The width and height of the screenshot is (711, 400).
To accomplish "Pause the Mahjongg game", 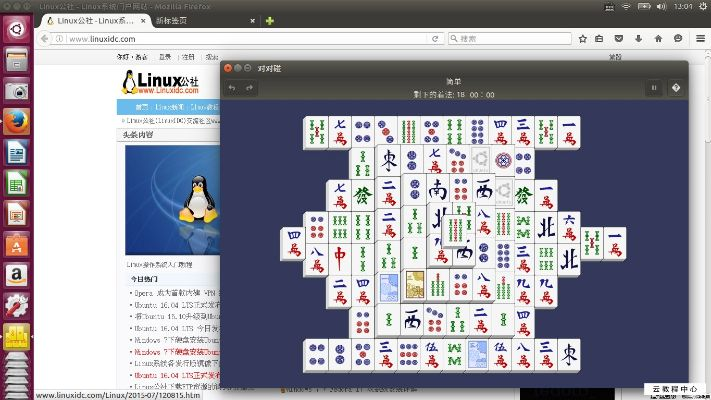I will click(654, 88).
